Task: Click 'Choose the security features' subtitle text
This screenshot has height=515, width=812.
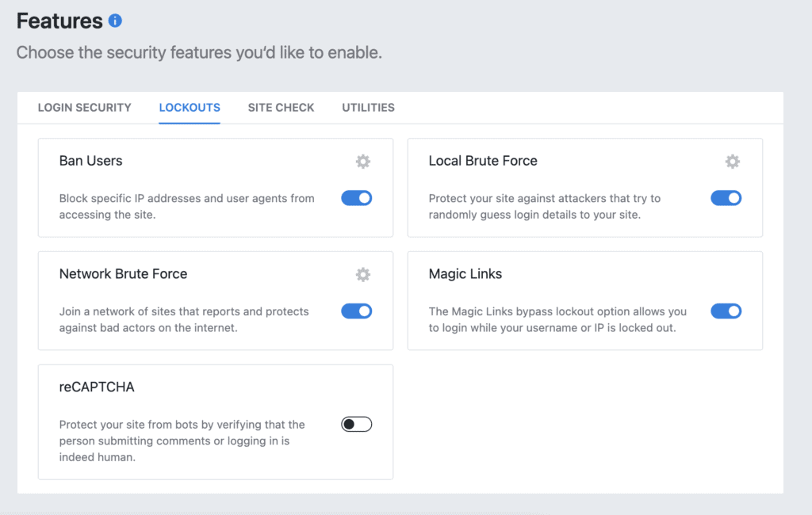Action: 199,53
